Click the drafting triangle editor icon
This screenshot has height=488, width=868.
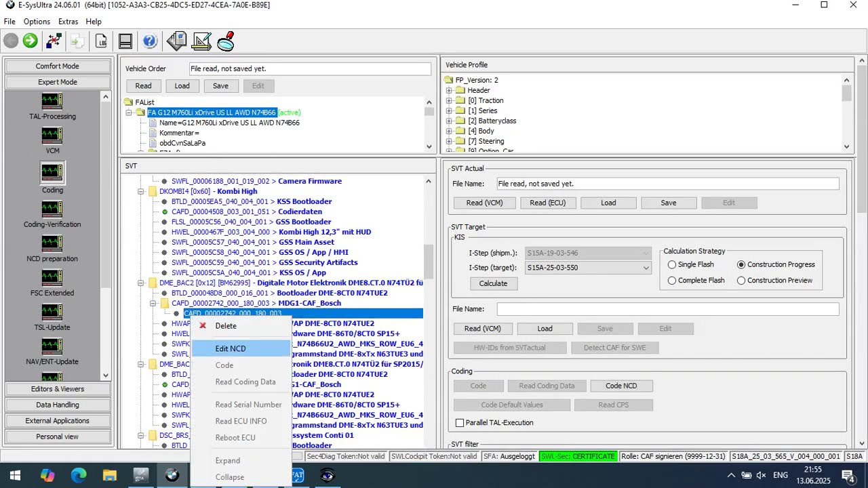[201, 41]
